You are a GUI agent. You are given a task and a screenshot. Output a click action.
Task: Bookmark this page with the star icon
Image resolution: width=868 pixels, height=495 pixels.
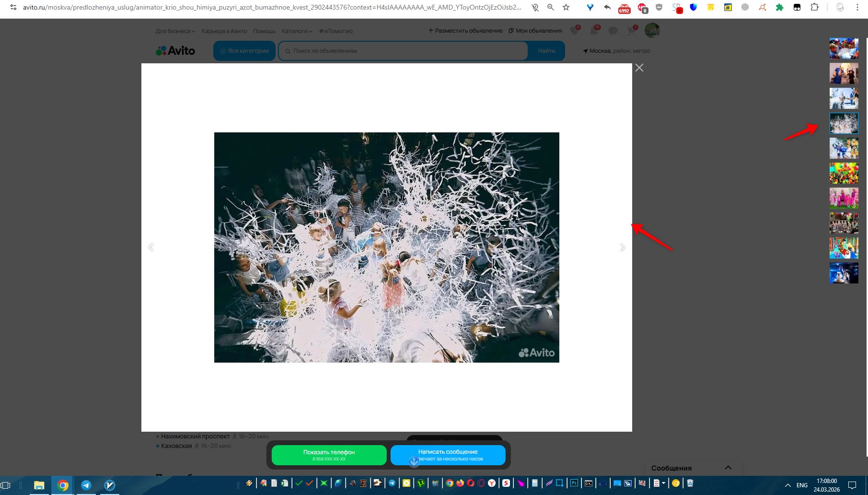[566, 7]
